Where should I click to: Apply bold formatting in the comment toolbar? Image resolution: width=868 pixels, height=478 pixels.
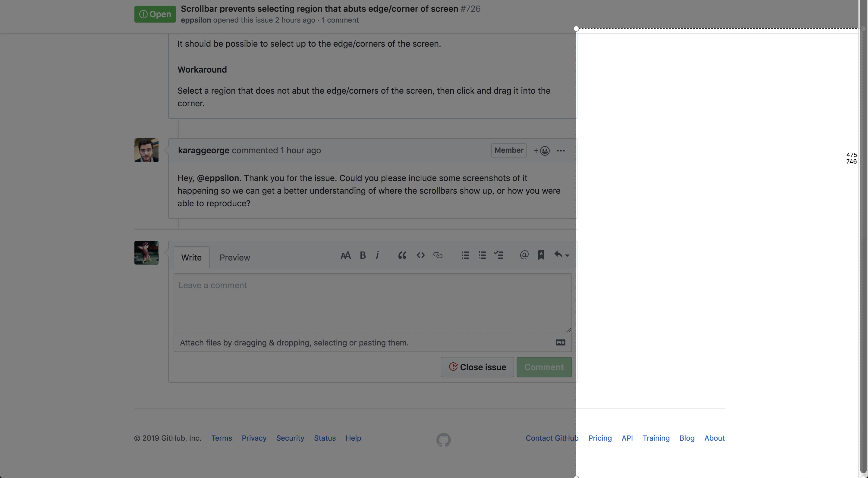pyautogui.click(x=362, y=255)
